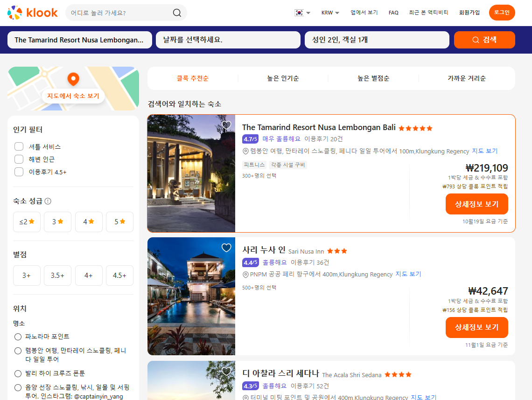Click 사리 누사 인 hotel title
The image size is (532, 400).
coord(264,250)
